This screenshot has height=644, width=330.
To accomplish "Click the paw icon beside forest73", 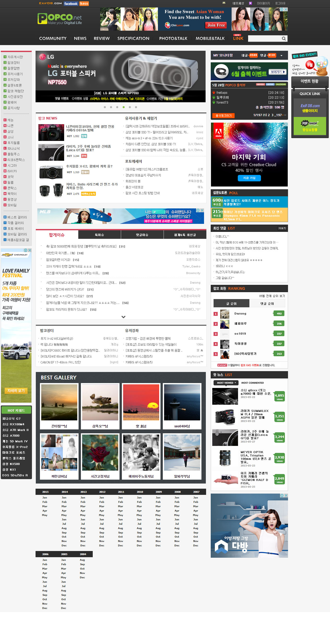I will pyautogui.click(x=214, y=102).
